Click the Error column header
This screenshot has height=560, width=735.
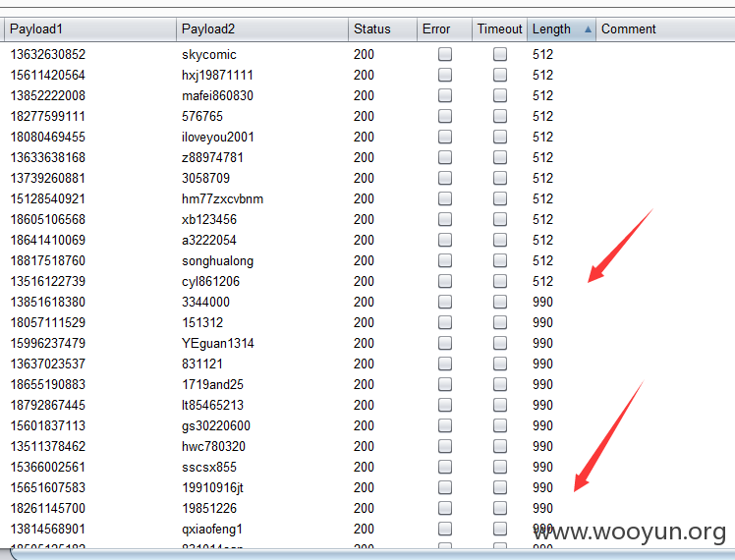point(444,29)
